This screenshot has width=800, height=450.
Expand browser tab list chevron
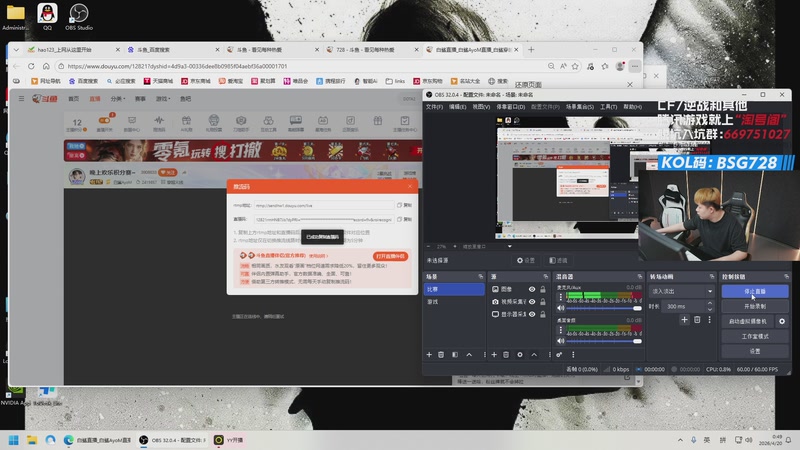16,49
